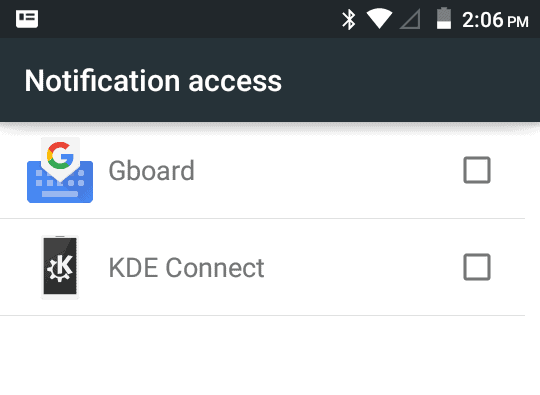540x395 pixels.
Task: Tap blank space between KDE Connect label and checkbox
Action: (x=362, y=267)
